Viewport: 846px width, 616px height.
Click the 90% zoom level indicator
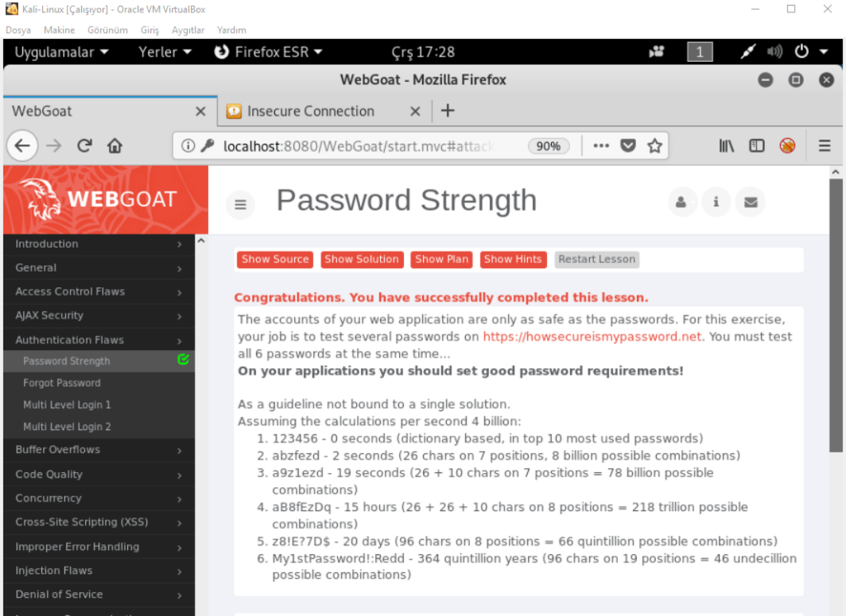(548, 146)
